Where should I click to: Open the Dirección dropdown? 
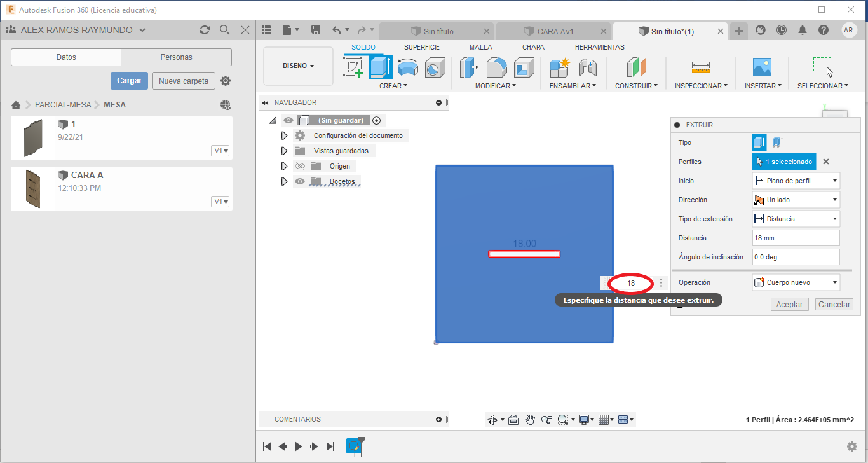point(796,200)
